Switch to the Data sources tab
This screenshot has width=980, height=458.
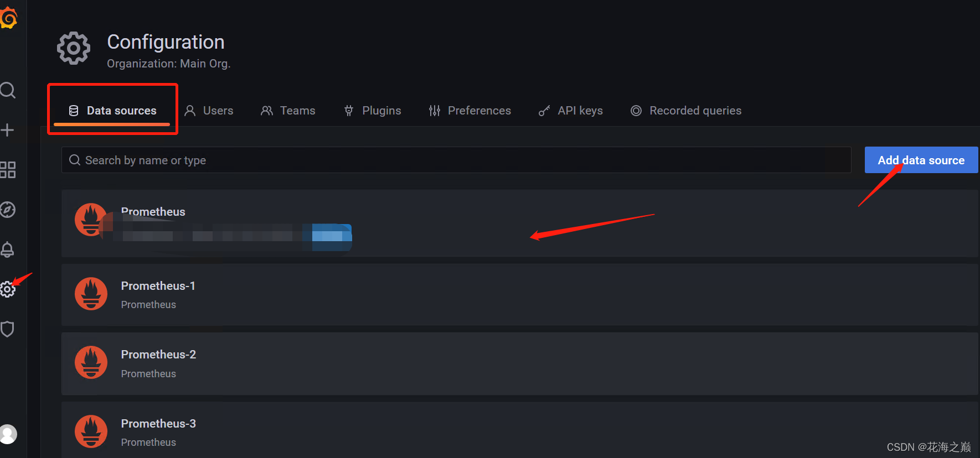pos(112,111)
